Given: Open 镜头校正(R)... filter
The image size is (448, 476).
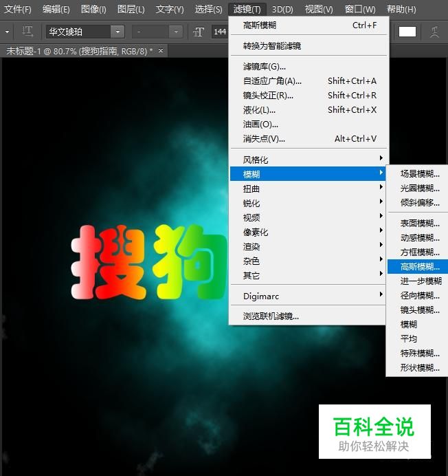Looking at the screenshot, I should pos(309,96).
